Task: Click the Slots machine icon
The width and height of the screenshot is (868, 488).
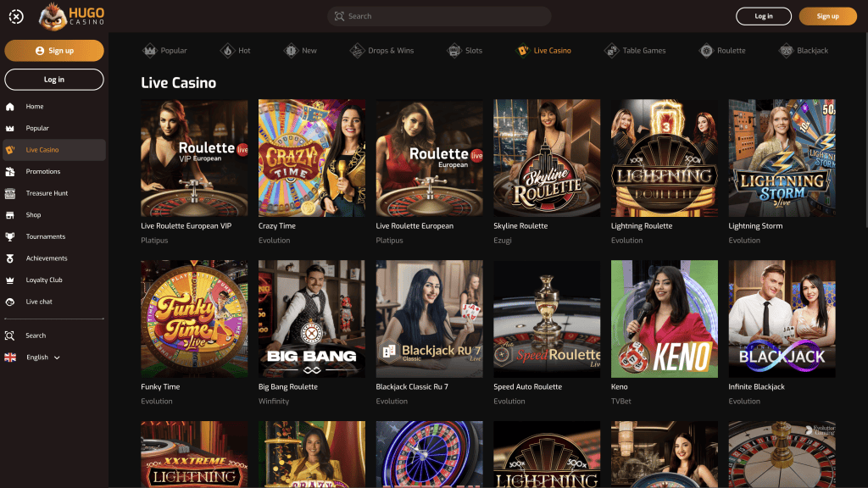Action: pos(454,50)
